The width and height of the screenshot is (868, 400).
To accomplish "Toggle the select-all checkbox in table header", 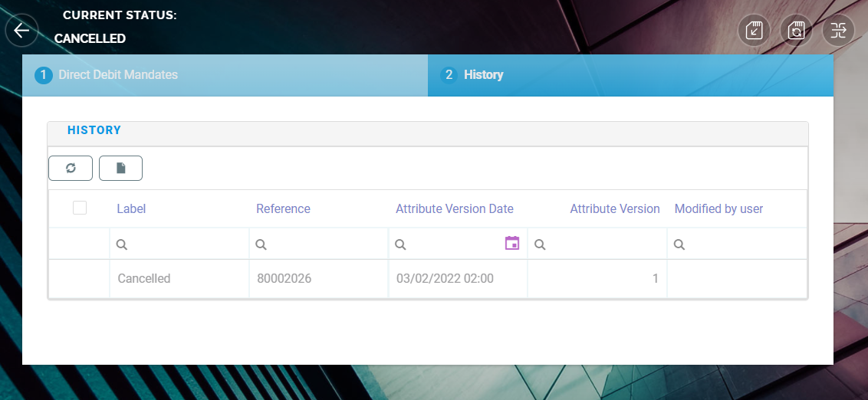I will [80, 208].
